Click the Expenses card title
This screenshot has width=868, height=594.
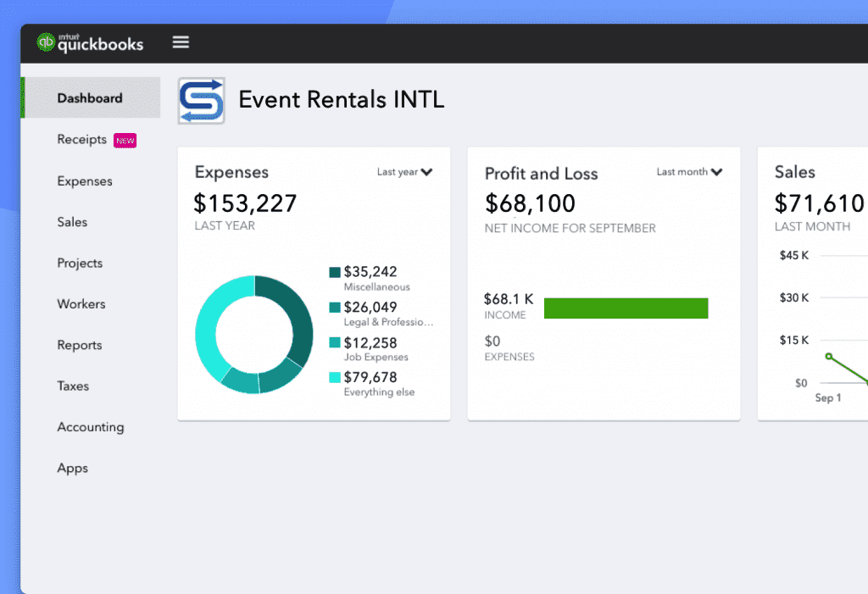coord(231,172)
